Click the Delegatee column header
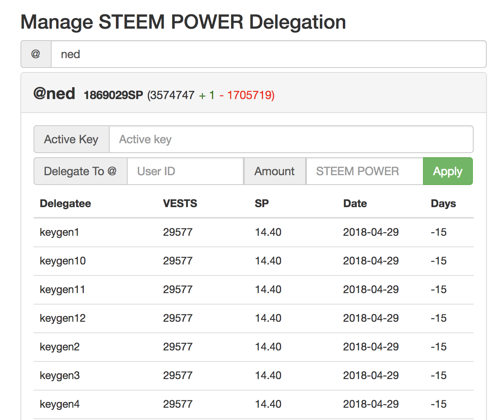 [x=65, y=203]
